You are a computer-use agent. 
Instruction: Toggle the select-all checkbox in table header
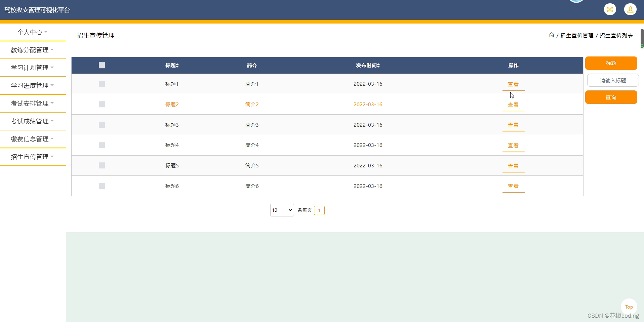pos(102,65)
